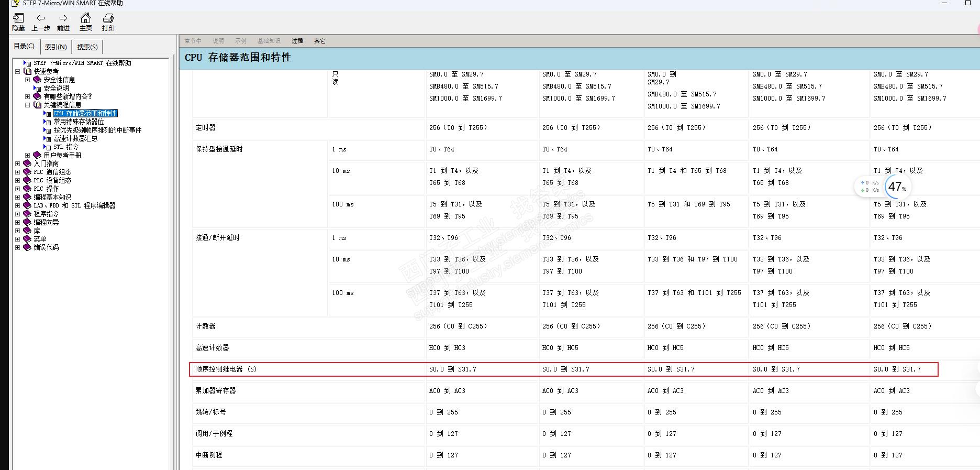Click the book icon for PLC 操作
The height and width of the screenshot is (470, 980).
pos(28,189)
